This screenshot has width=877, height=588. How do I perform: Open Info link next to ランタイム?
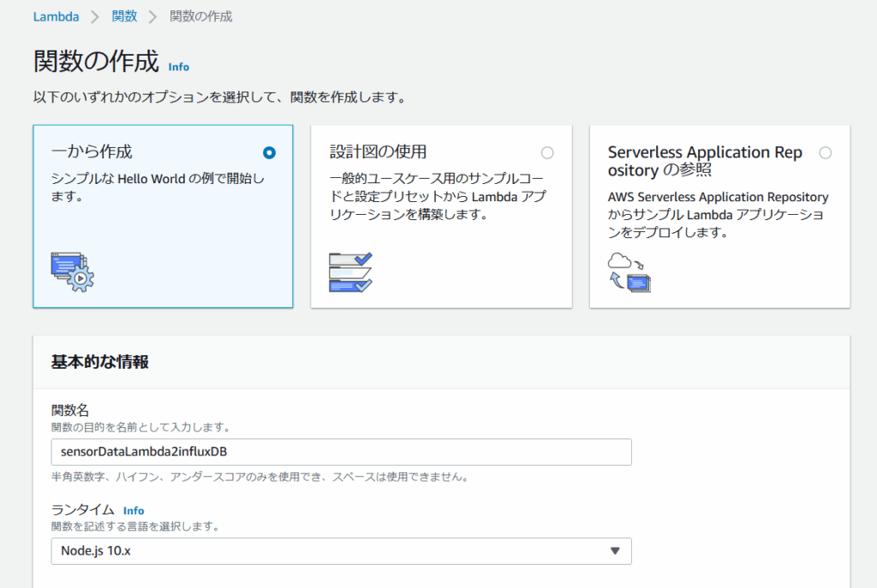134,511
